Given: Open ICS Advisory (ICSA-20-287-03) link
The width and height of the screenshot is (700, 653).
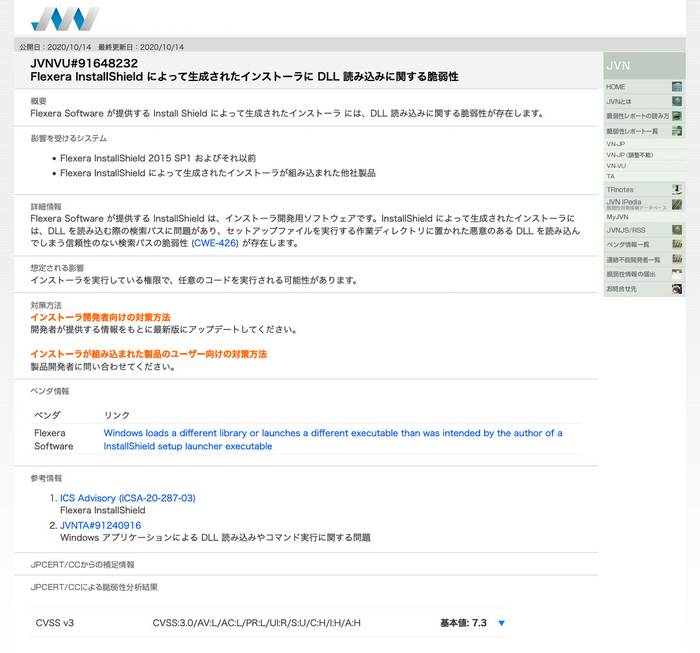Looking at the screenshot, I should (128, 498).
